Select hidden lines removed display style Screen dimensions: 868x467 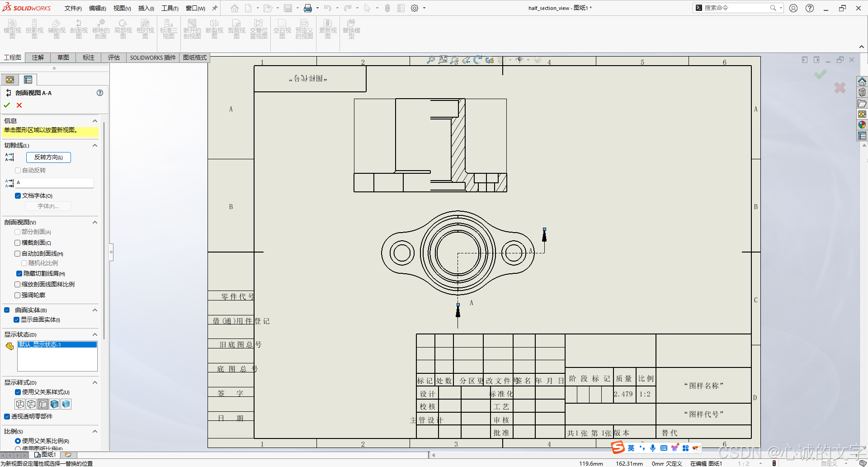coord(43,404)
